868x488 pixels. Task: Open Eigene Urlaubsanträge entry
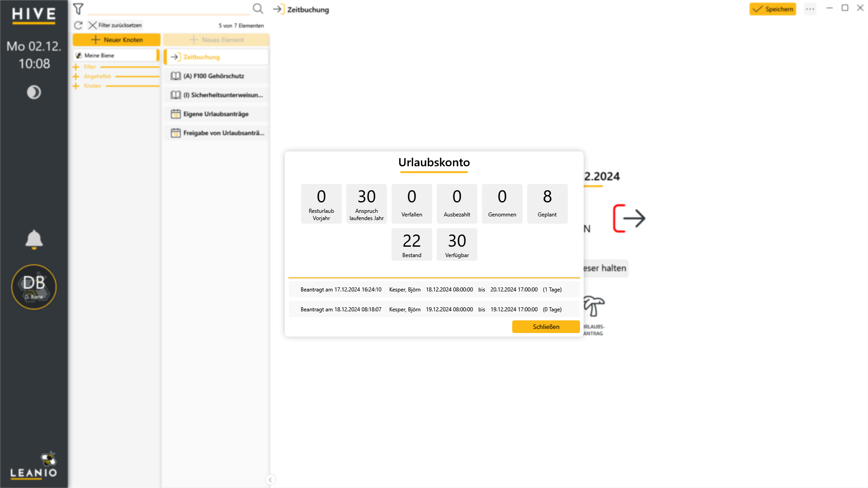(x=216, y=114)
